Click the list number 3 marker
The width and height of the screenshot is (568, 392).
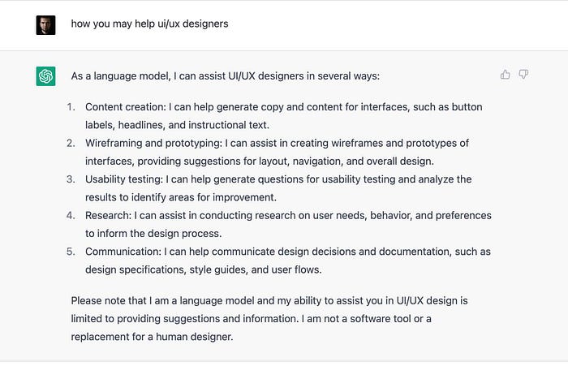[x=71, y=179]
